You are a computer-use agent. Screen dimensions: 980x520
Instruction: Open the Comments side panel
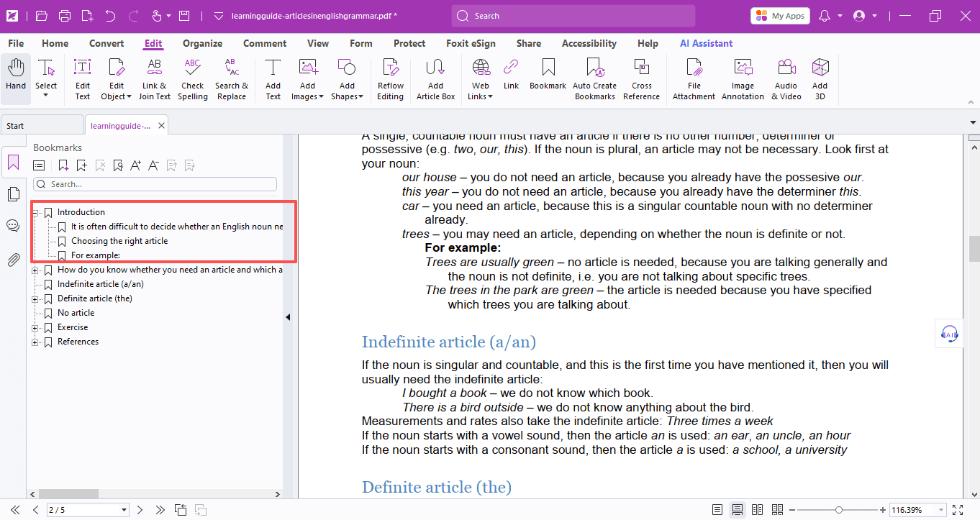[x=13, y=226]
